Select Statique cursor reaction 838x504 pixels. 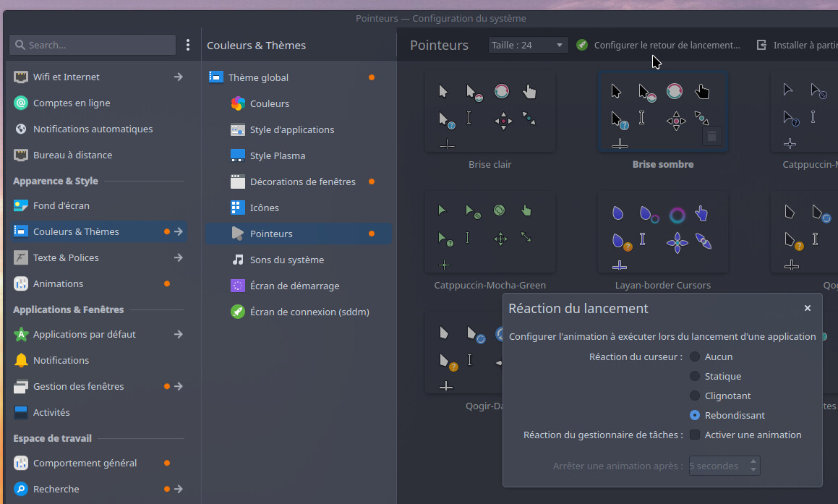tap(695, 376)
